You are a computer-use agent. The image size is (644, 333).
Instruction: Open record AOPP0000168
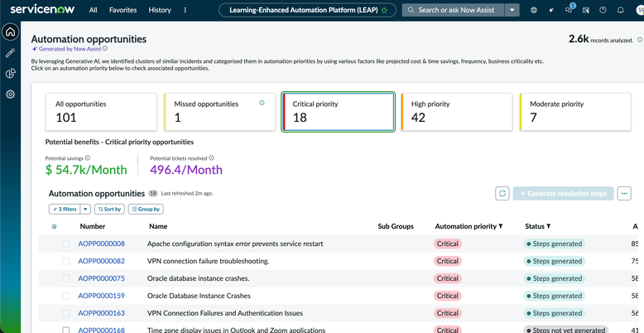click(x=102, y=330)
